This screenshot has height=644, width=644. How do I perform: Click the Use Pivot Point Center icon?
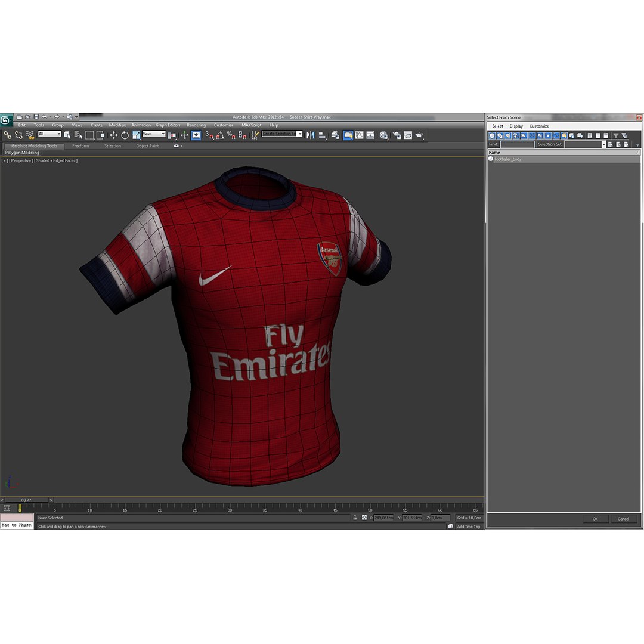[172, 135]
